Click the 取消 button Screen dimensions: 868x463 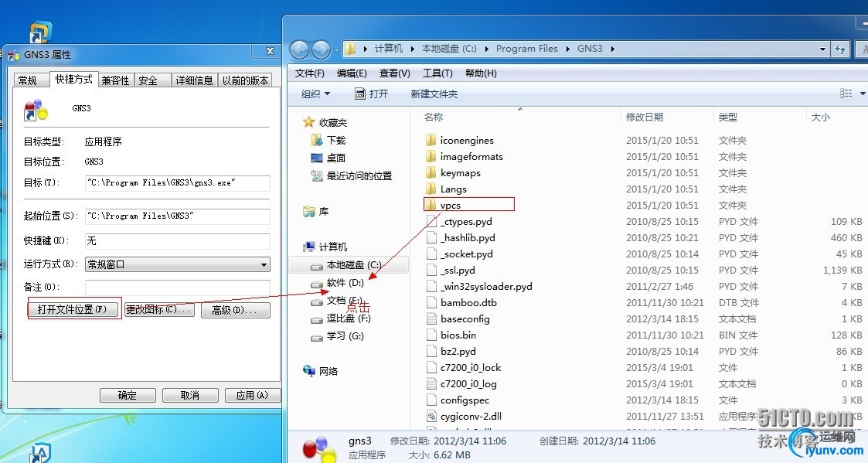(190, 396)
